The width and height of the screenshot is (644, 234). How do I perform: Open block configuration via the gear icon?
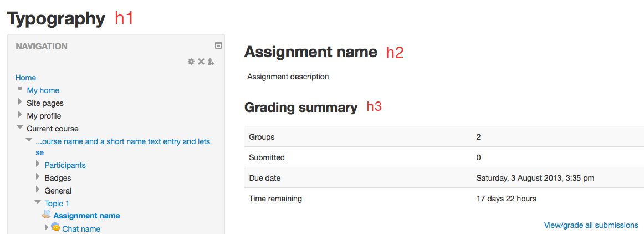pos(191,62)
